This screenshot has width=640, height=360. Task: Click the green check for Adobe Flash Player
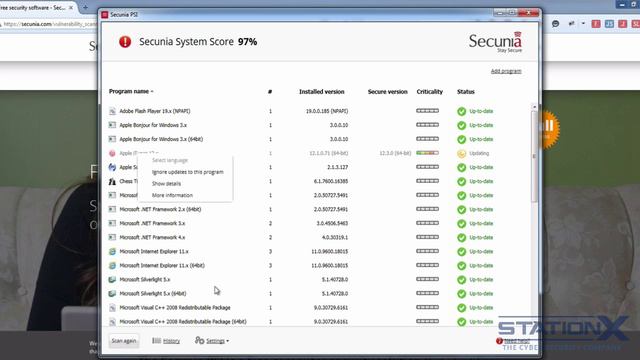[462, 111]
